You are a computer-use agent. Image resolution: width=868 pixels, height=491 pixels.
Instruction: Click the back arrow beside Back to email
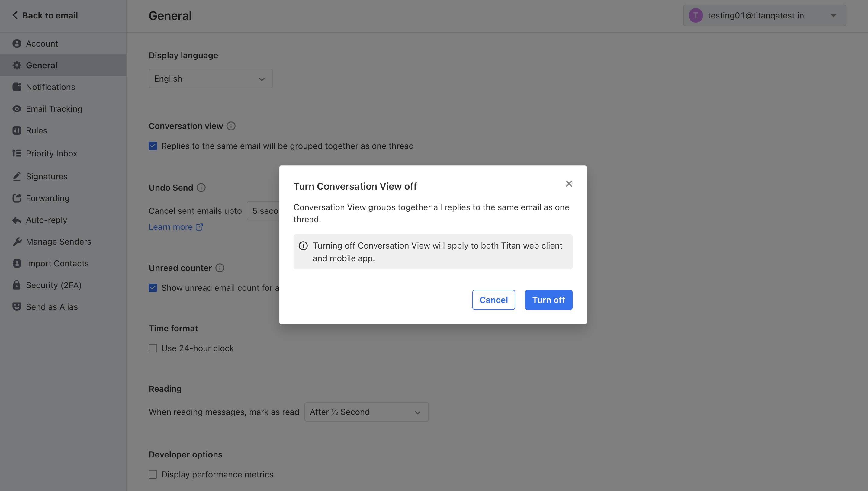[15, 15]
